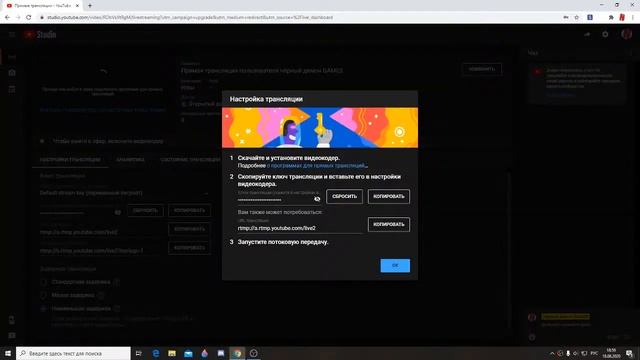This screenshot has width=640, height=360.
Task: Open Task View on the taskbar
Action: 139,353
